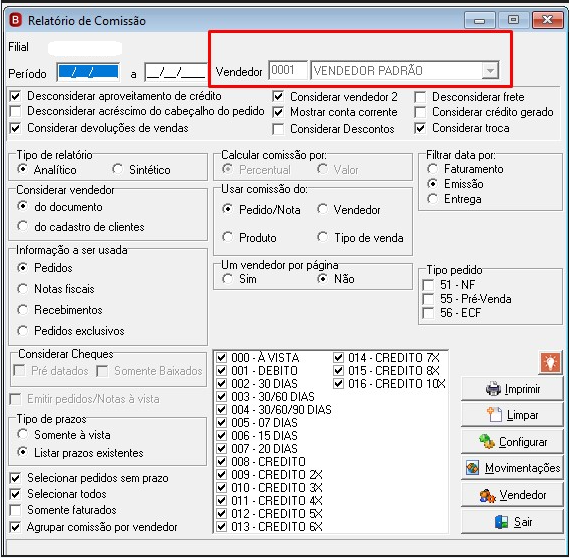
Task: Click the red B application icon
Action: pos(16,20)
